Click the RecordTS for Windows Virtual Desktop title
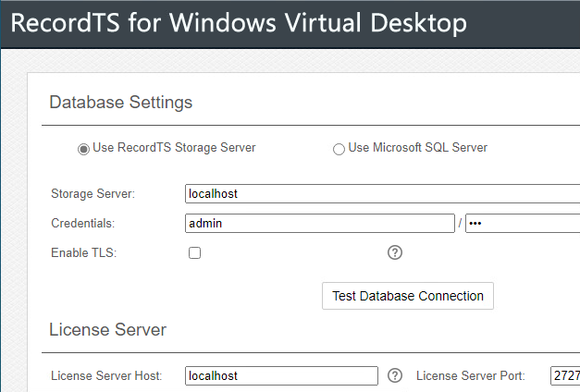Screen dimensions: 580x392 coord(239,23)
